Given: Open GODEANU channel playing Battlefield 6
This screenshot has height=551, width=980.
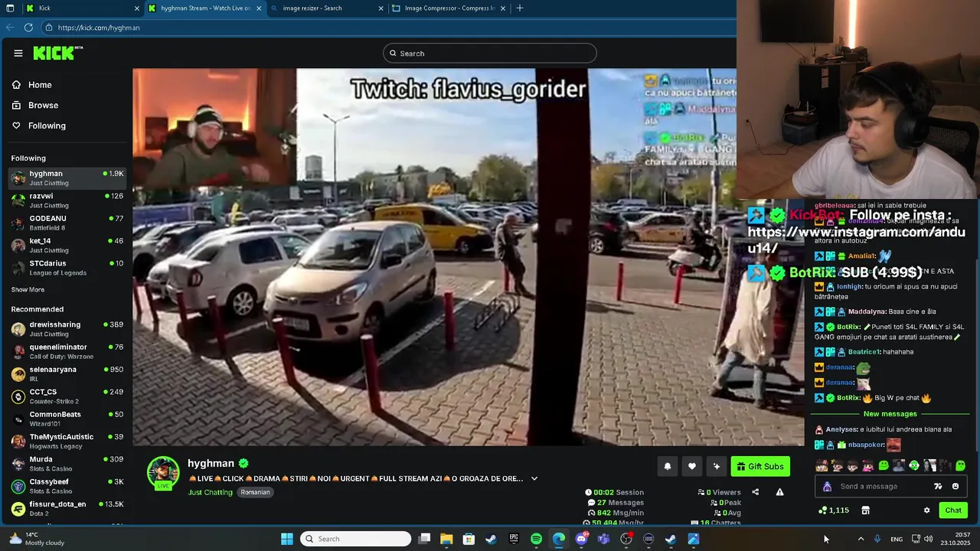Looking at the screenshot, I should [67, 223].
